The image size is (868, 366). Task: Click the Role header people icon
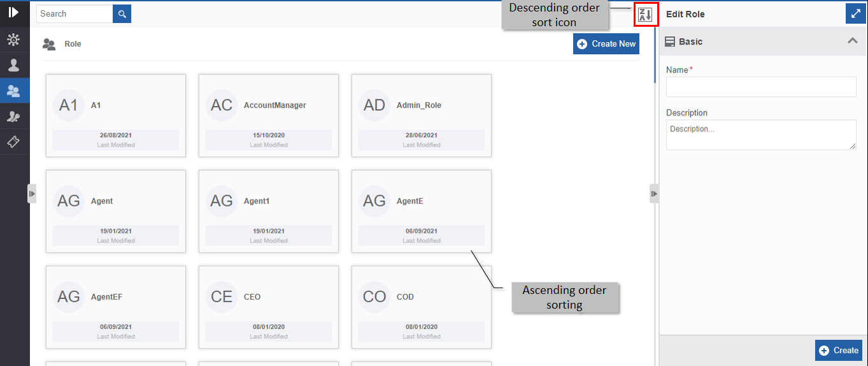[x=49, y=44]
